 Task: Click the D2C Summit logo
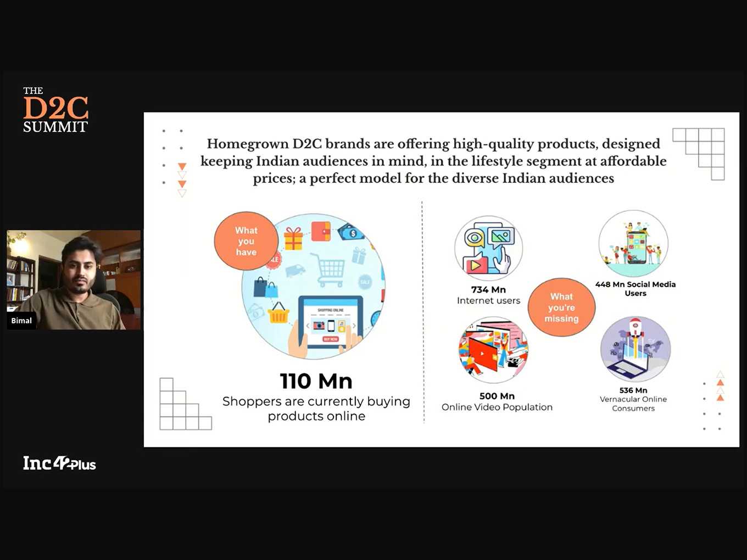pos(55,110)
